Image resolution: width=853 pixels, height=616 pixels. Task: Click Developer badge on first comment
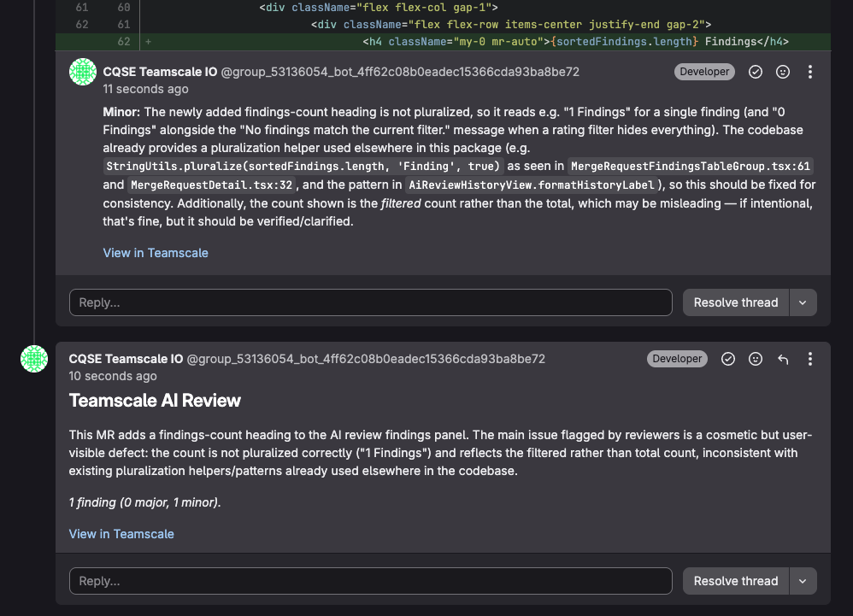(x=704, y=72)
